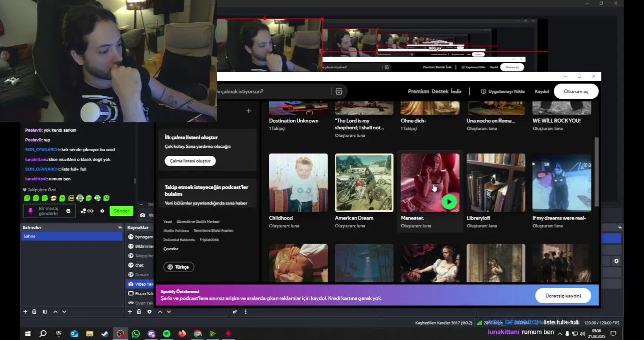Click Uygulamayı Yükle in Spotify header
Screen dimensions: 644x340
coord(502,91)
